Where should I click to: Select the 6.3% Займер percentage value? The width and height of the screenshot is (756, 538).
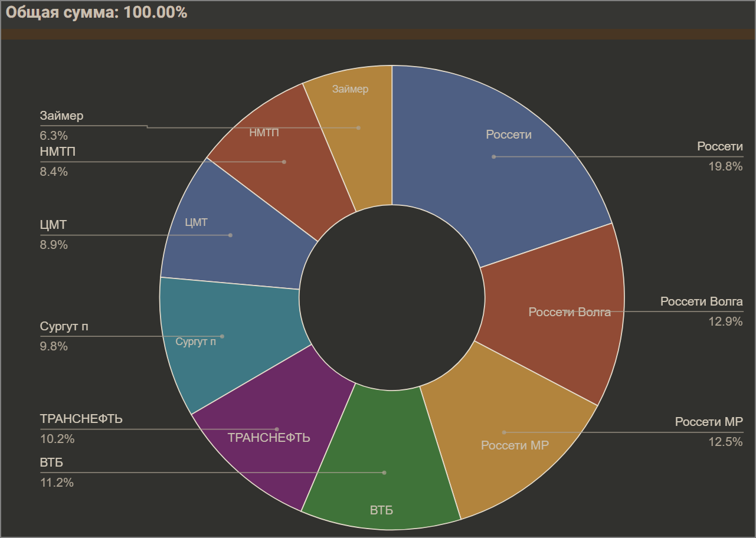pos(54,135)
